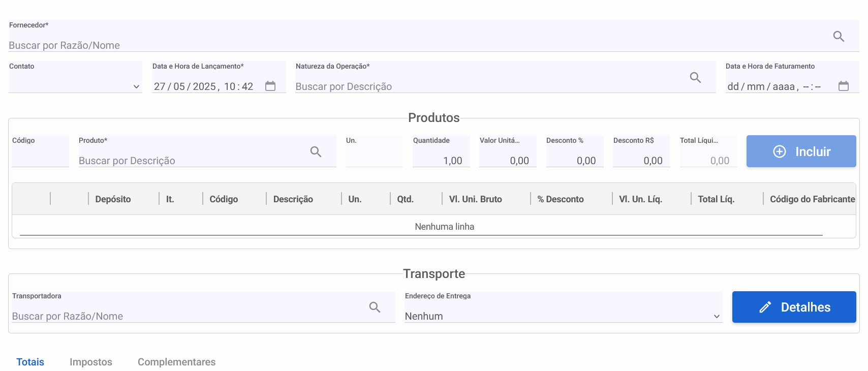Click the Código do Fabricante column header
Image resolution: width=868 pixels, height=371 pixels.
click(812, 199)
